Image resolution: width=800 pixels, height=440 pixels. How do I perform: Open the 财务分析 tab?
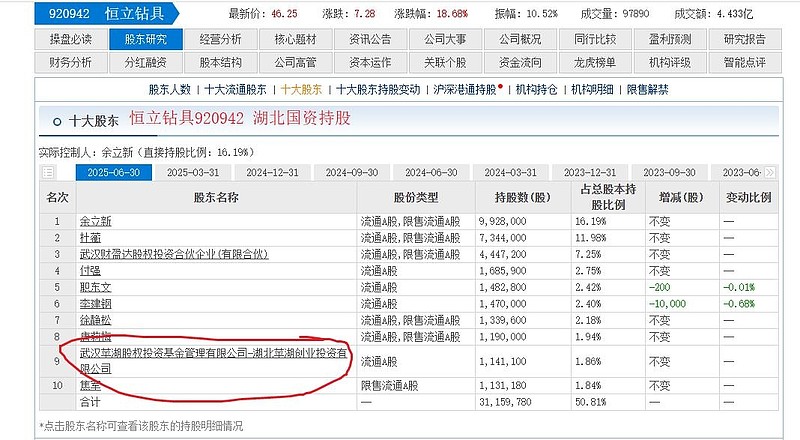71,62
